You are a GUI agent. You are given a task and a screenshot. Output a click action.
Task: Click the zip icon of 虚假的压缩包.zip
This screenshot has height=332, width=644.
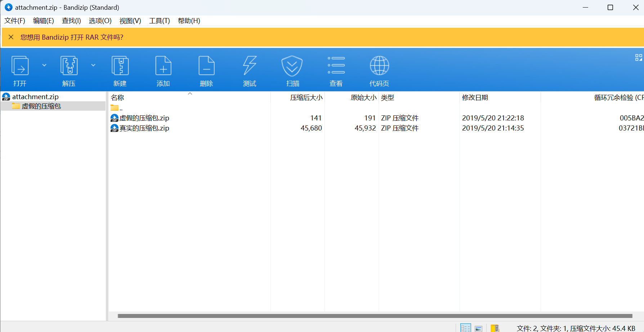pyautogui.click(x=115, y=118)
